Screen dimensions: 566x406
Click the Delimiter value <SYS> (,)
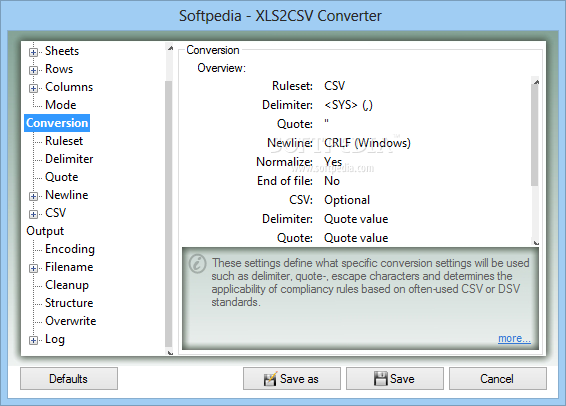click(x=348, y=105)
